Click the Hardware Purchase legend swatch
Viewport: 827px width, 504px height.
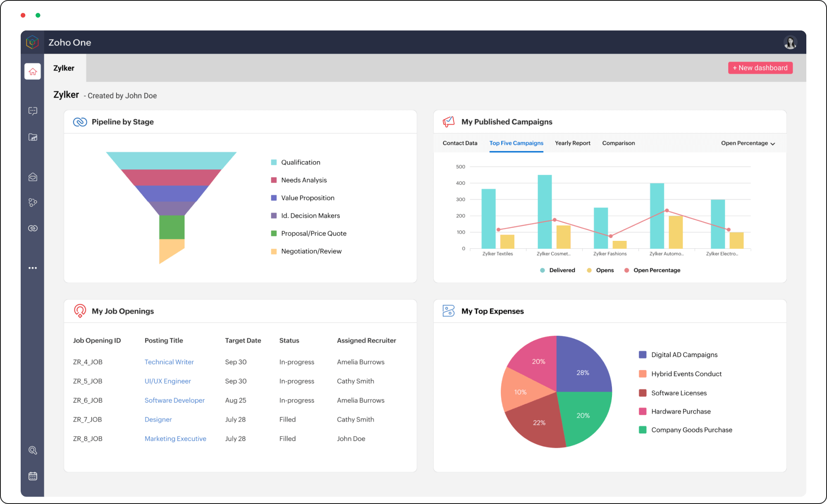[x=643, y=411]
